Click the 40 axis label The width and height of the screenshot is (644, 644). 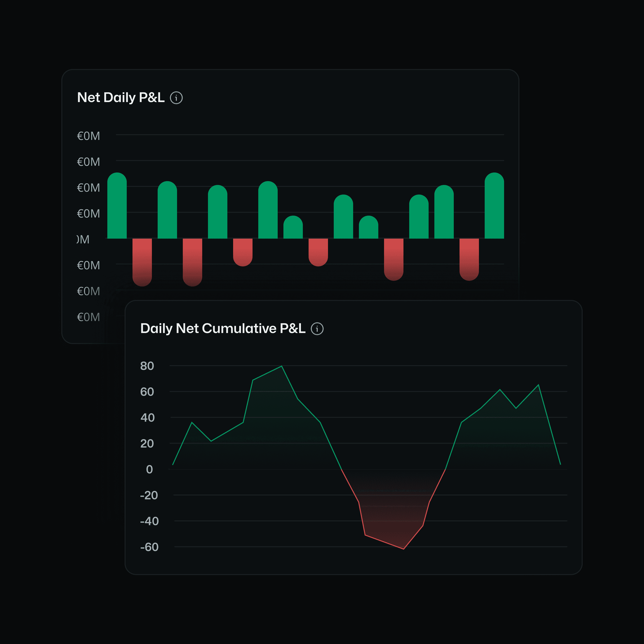147,418
